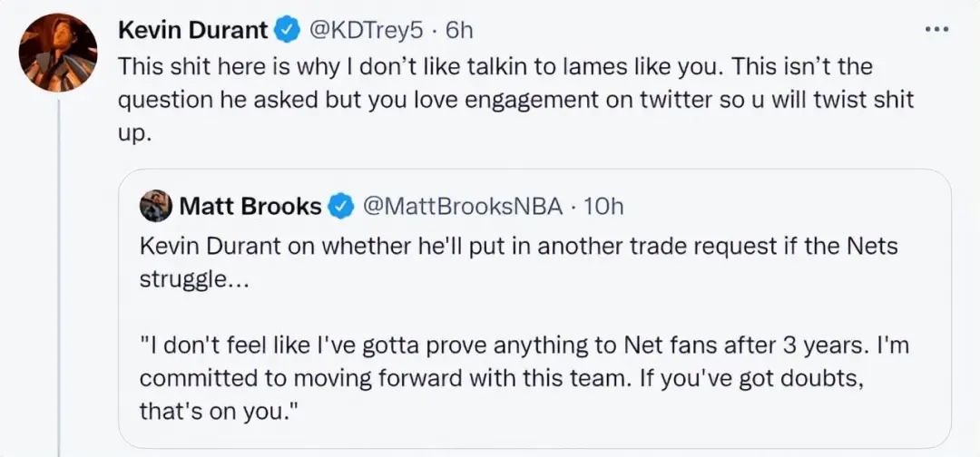Click Kevin Durant's profile avatar
Screen dimensions: 980x457
(60, 53)
